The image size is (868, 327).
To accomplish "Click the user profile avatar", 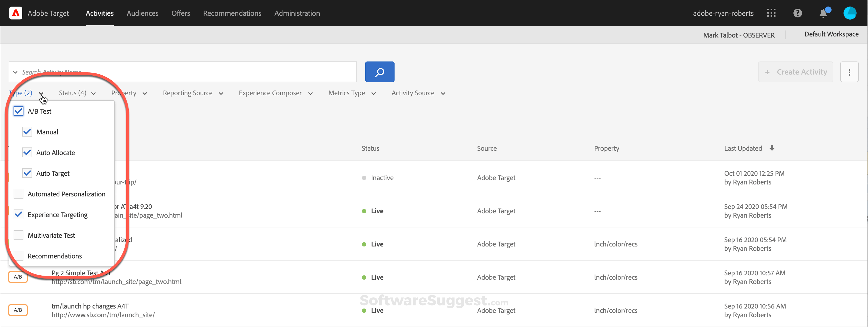I will click(x=849, y=13).
